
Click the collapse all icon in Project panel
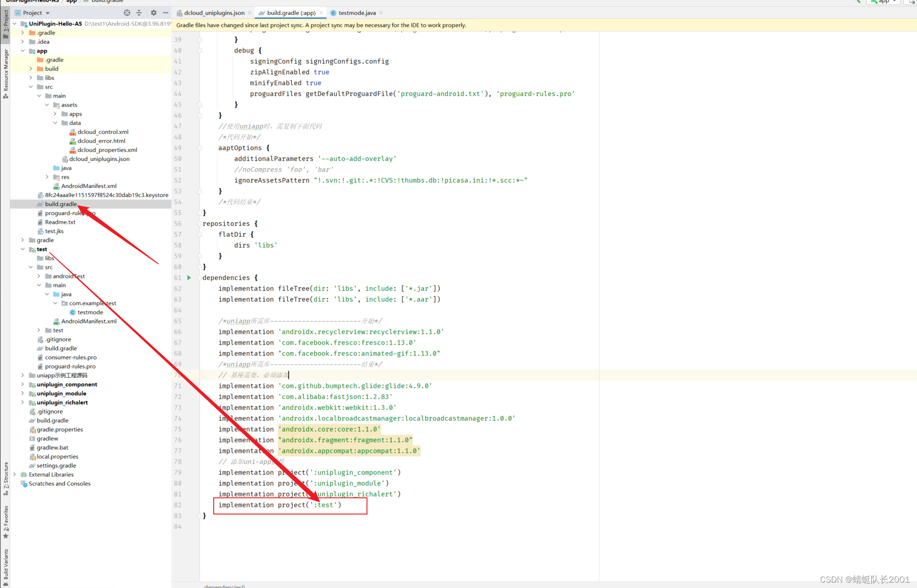pyautogui.click(x=139, y=13)
